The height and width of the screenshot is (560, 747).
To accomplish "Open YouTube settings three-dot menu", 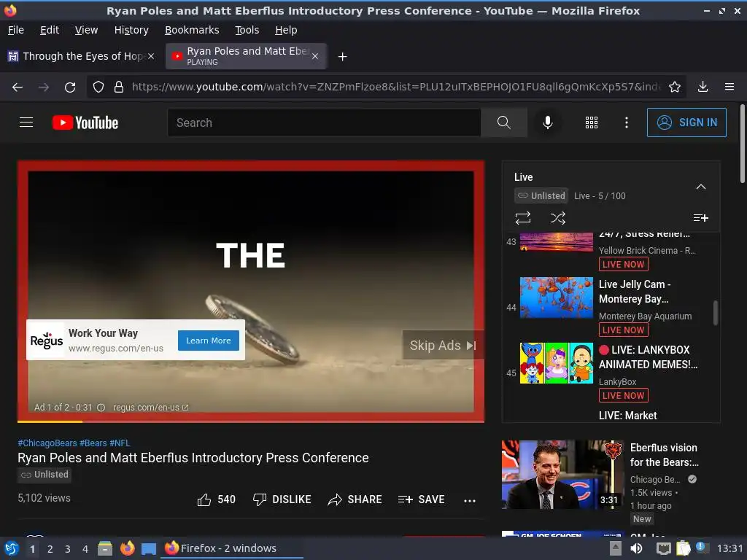I will pyautogui.click(x=627, y=122).
